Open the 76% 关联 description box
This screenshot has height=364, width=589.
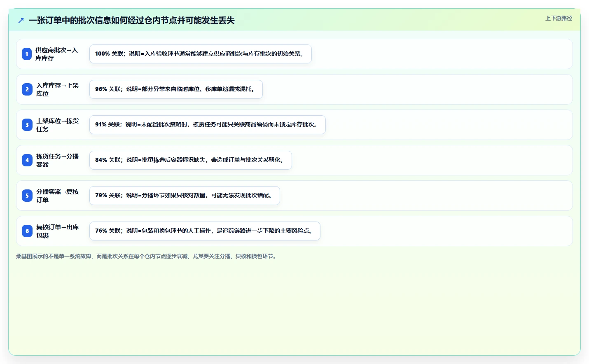205,231
